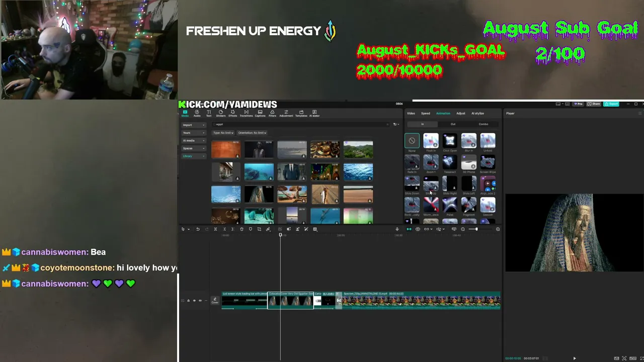Toggle the track lock icon

coord(188,301)
